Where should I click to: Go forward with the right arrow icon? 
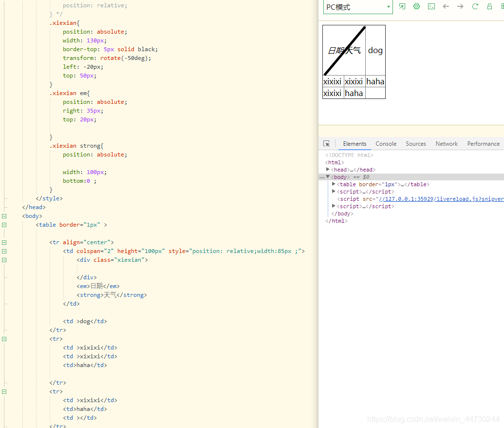(460, 6)
